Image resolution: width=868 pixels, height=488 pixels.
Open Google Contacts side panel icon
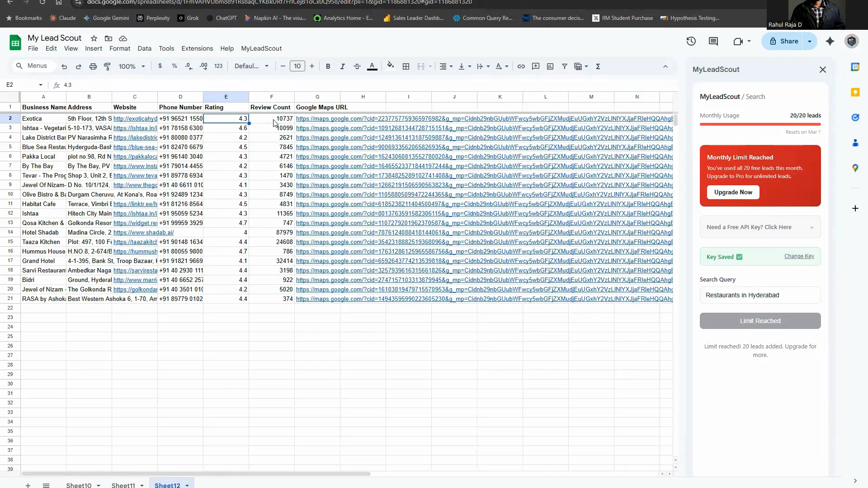pyautogui.click(x=855, y=143)
